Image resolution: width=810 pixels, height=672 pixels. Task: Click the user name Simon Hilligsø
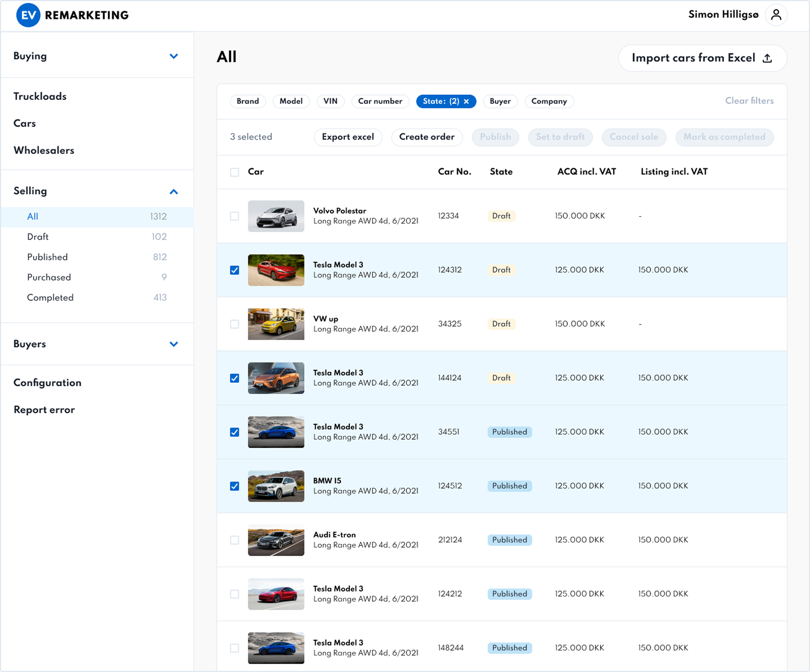(x=723, y=15)
